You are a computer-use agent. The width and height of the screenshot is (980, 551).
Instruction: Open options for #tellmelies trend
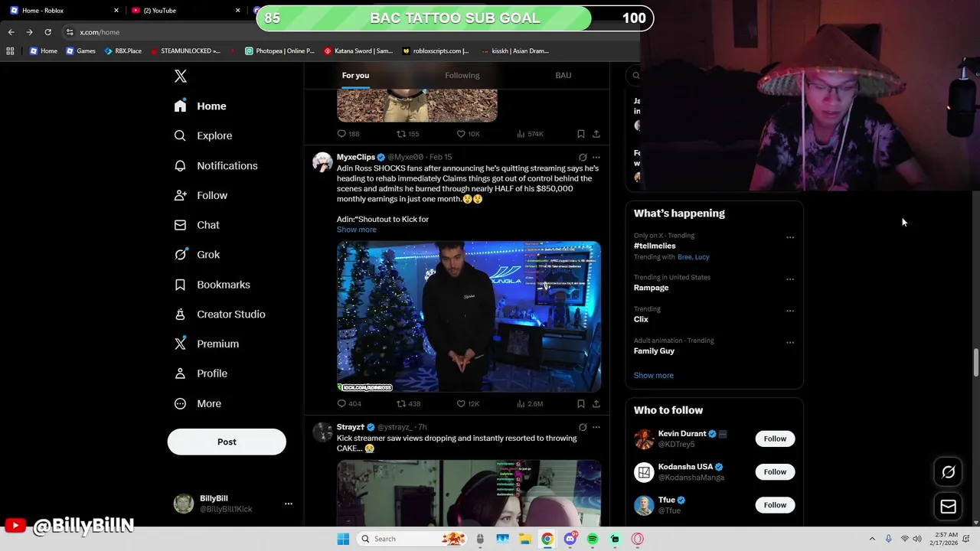(x=790, y=237)
